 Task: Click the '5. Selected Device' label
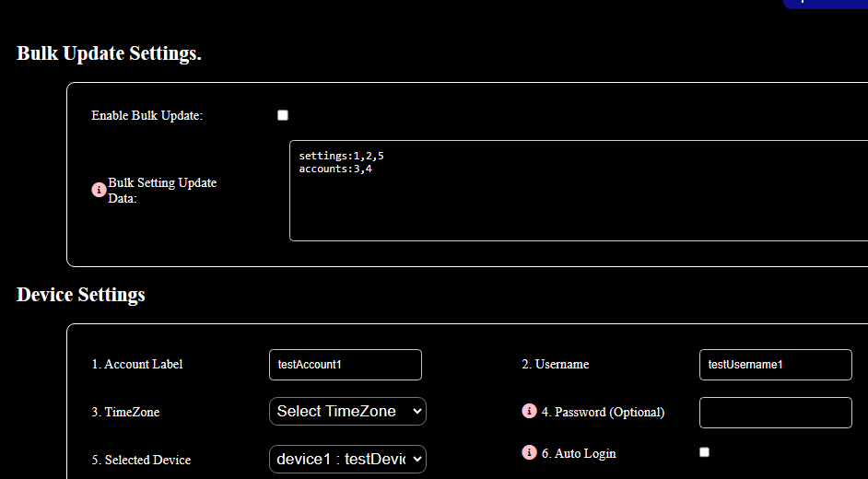(141, 461)
